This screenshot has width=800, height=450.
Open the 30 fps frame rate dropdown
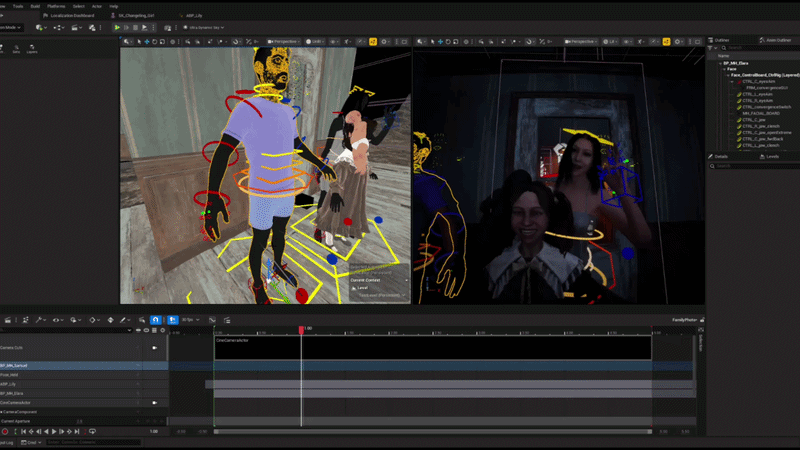[x=190, y=320]
